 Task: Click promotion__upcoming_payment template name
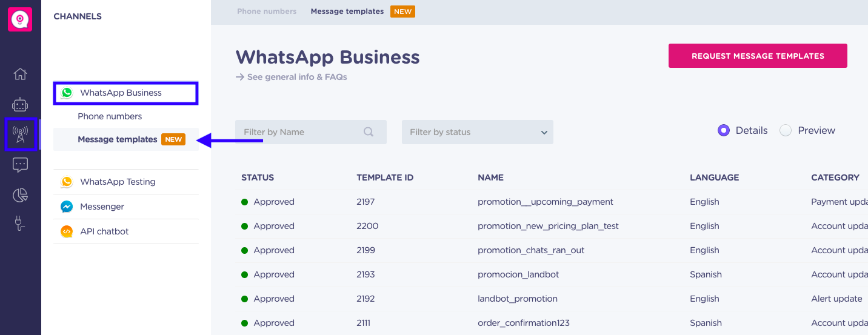pos(546,202)
